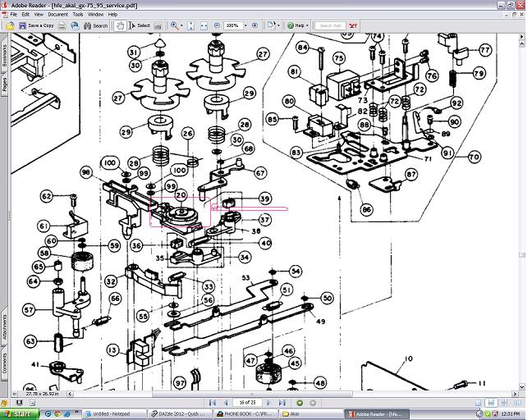Jump to the first page arrow
The height and width of the screenshot is (420, 532).
[213, 403]
